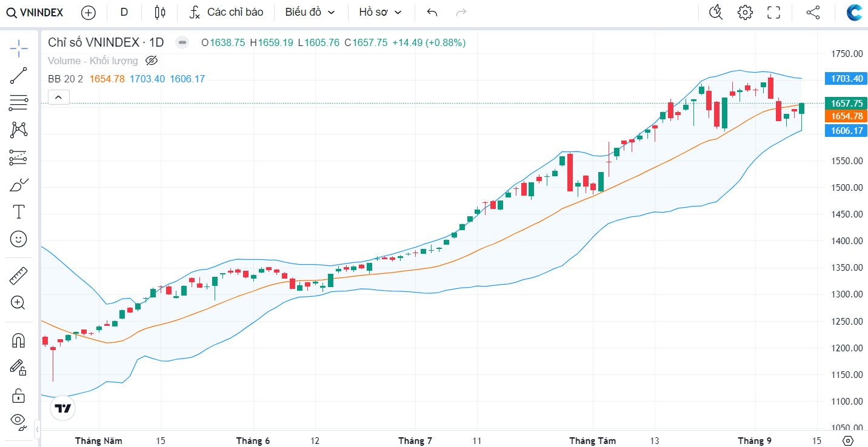
Task: Click the 1750.00 price scale label
Action: [x=847, y=54]
